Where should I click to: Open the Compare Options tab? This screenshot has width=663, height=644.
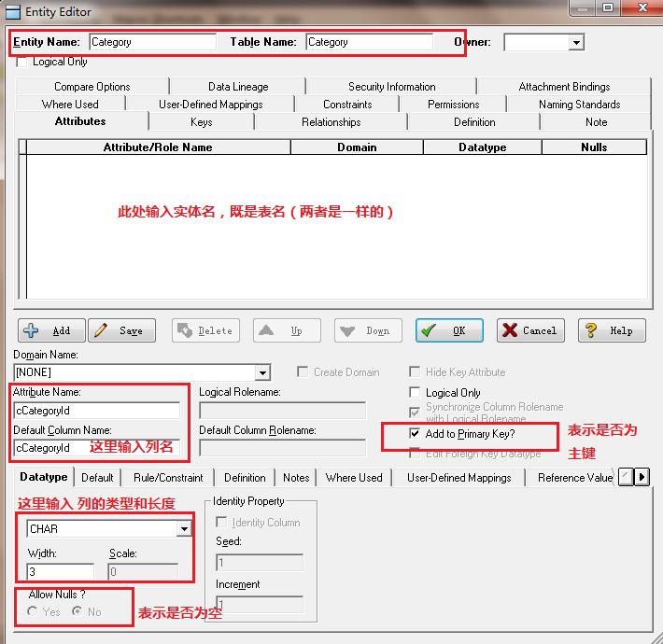coord(92,87)
